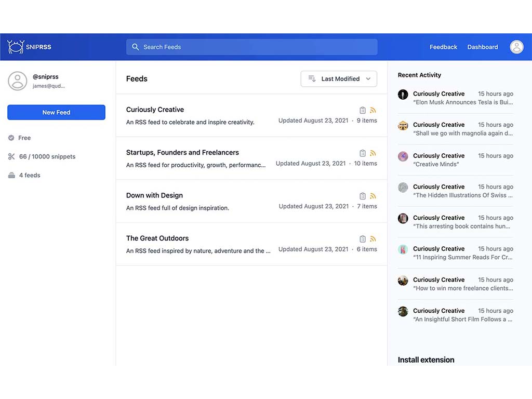Open "The Hidden Illustrations Of Swiss" activity
This screenshot has width=532, height=399.
point(463,195)
